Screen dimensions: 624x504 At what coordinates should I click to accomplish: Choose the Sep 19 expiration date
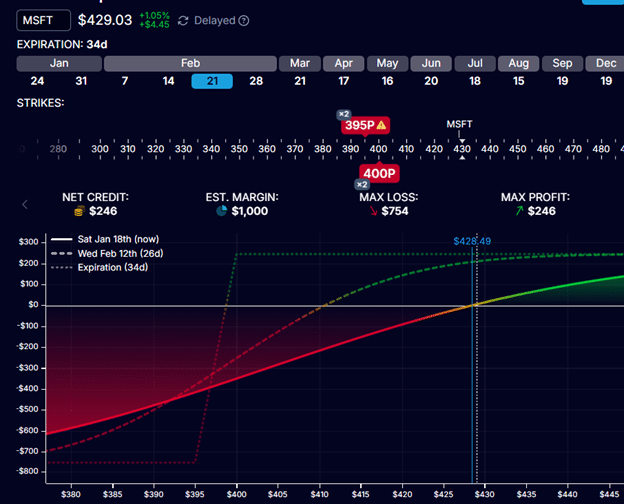562,81
